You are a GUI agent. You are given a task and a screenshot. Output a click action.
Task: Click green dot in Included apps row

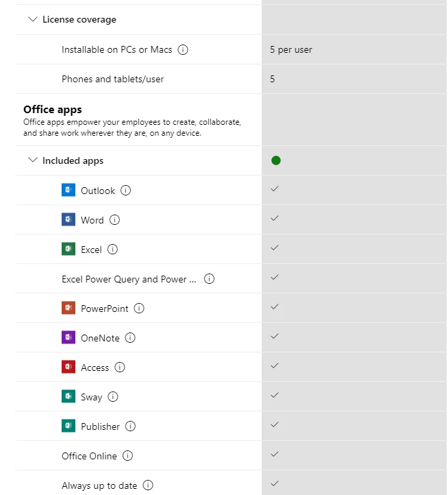(x=276, y=160)
